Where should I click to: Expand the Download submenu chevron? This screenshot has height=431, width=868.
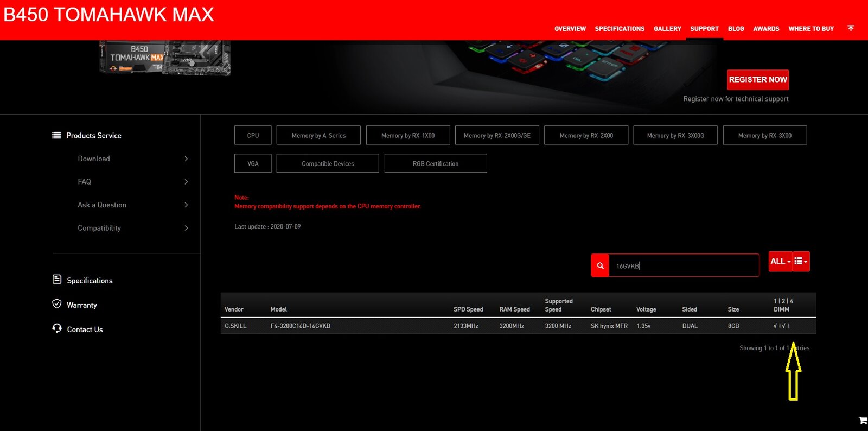(186, 159)
